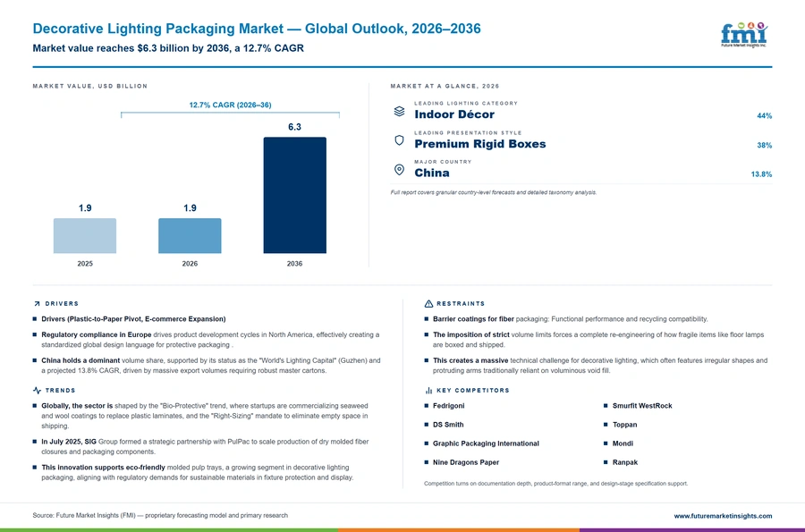
Task: Click the China major country text
Action: (x=432, y=173)
